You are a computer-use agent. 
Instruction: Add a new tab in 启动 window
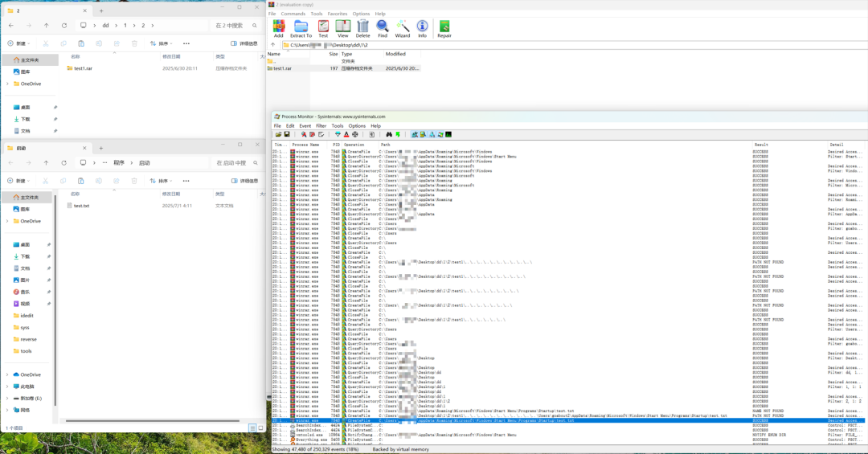(100, 148)
